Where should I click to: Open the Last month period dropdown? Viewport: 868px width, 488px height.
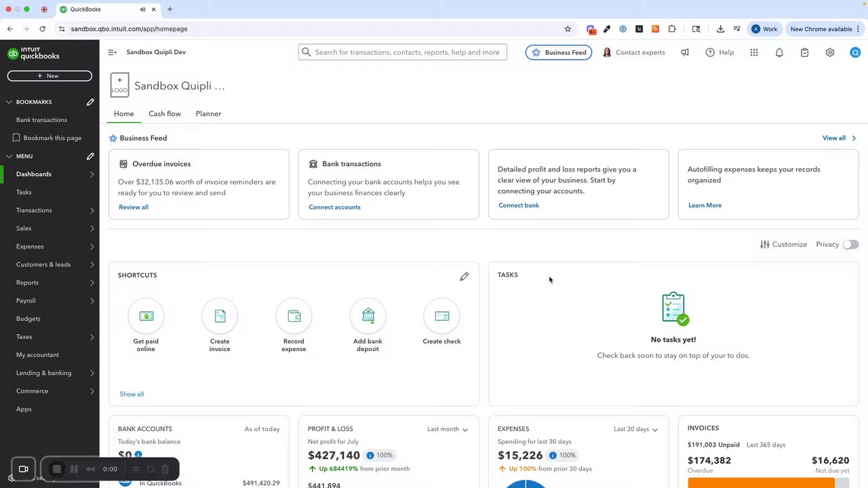point(448,429)
